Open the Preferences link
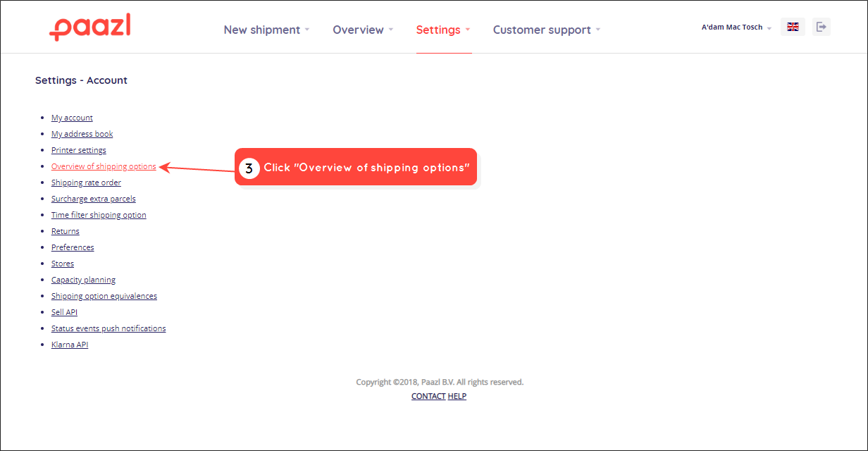Image resolution: width=868 pixels, height=451 pixels. (73, 247)
